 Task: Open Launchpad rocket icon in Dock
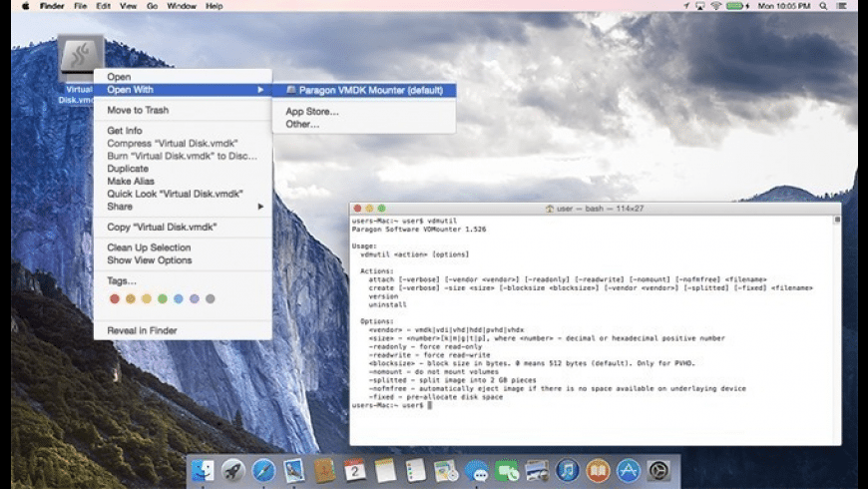[233, 471]
